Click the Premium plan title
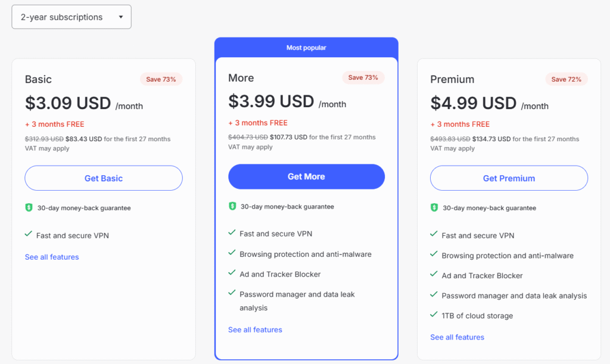 tap(452, 79)
